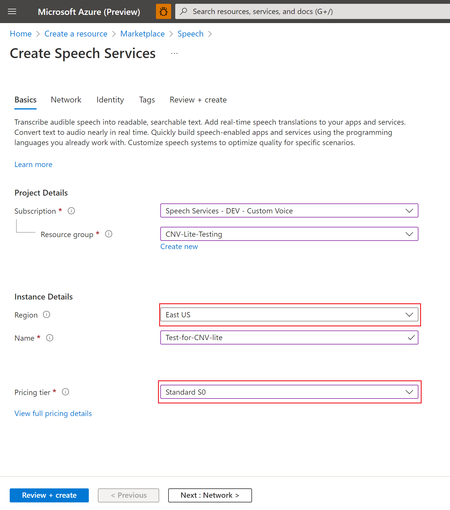
Task: Follow the Learn more link
Action: coord(33,164)
